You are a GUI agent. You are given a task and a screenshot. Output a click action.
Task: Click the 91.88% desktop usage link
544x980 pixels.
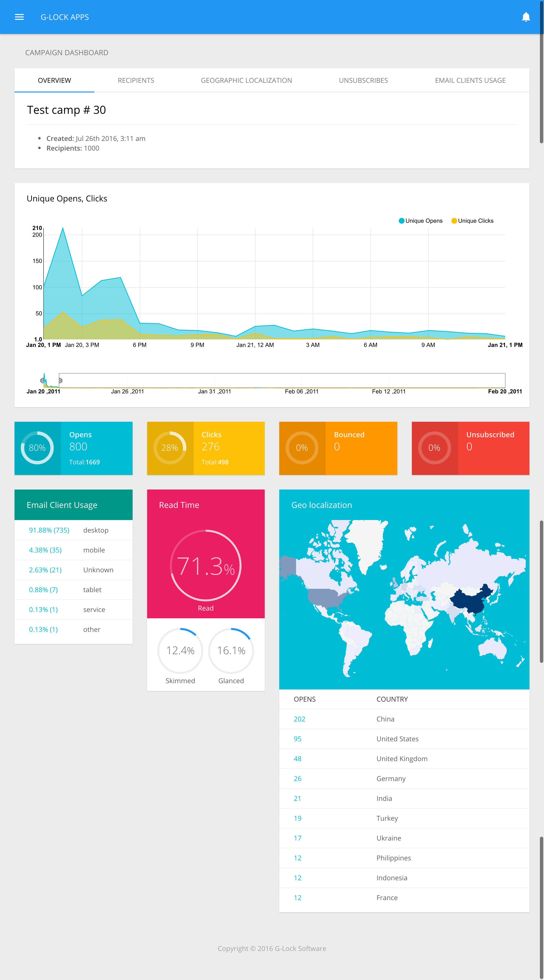tap(49, 530)
